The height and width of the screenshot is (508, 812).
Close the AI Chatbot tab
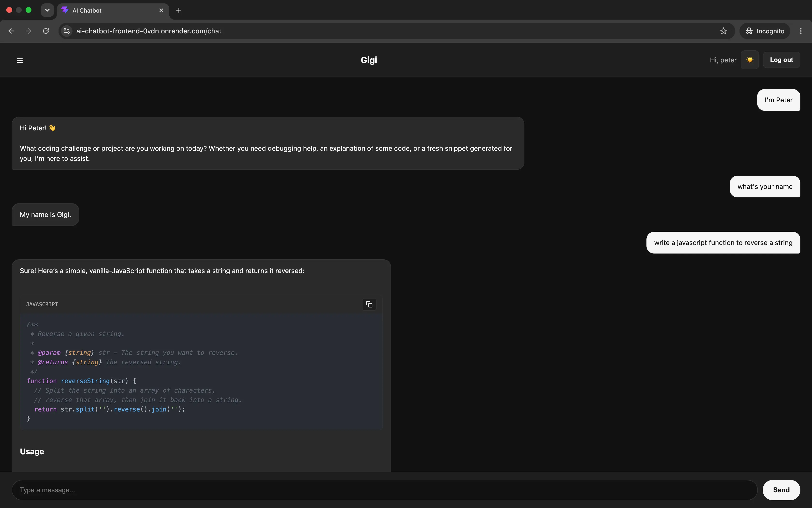click(x=161, y=10)
